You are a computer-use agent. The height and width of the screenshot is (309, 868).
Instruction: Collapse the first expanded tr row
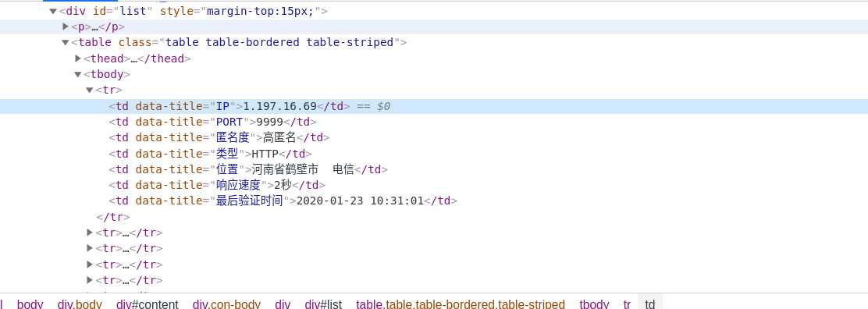point(89,90)
